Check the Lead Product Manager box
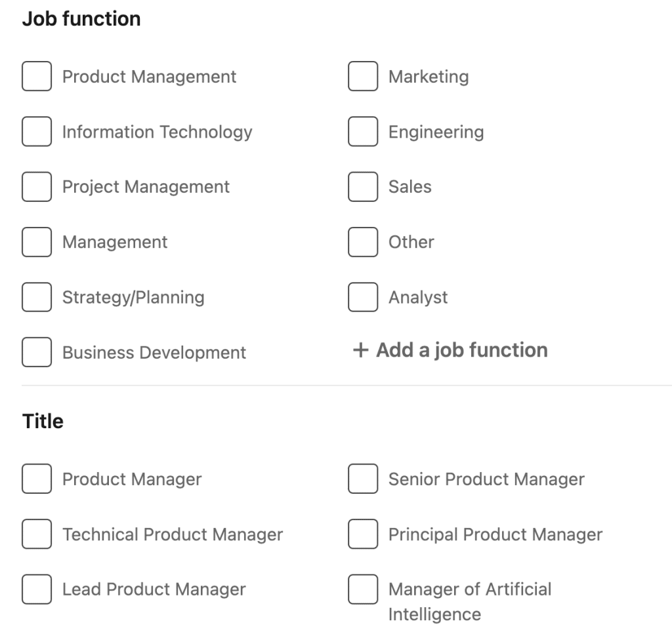The width and height of the screenshot is (672, 642). pos(37,590)
